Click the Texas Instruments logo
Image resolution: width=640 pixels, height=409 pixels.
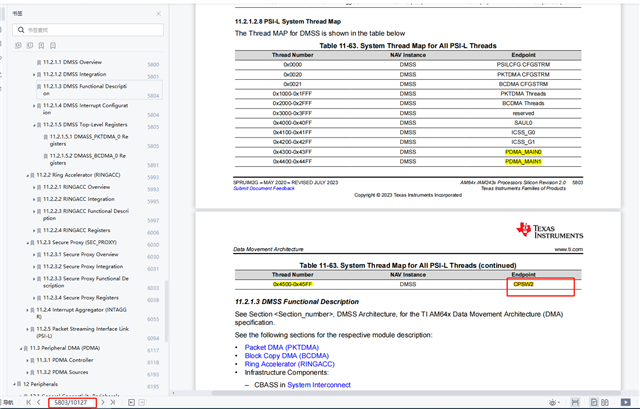coord(549,231)
